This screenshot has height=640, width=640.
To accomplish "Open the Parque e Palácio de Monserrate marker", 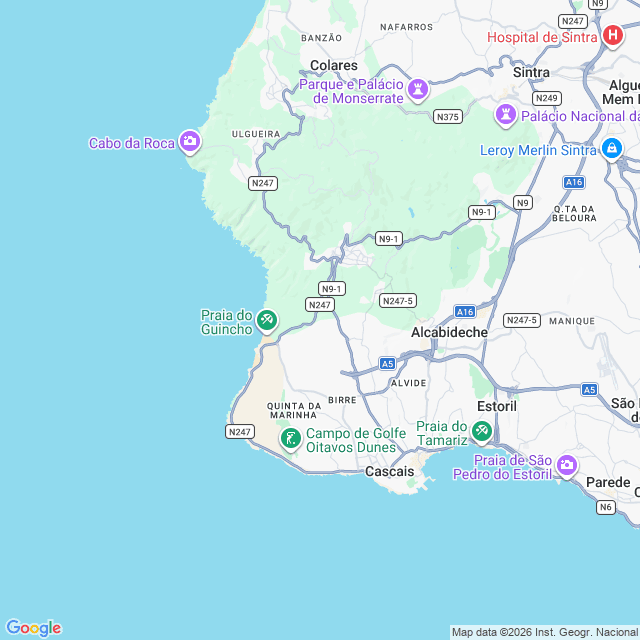I will 418,89.
